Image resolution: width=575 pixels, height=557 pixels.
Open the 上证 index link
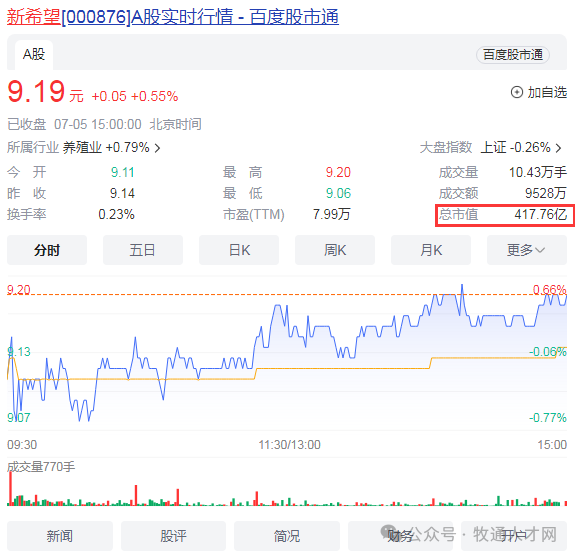[x=515, y=148]
